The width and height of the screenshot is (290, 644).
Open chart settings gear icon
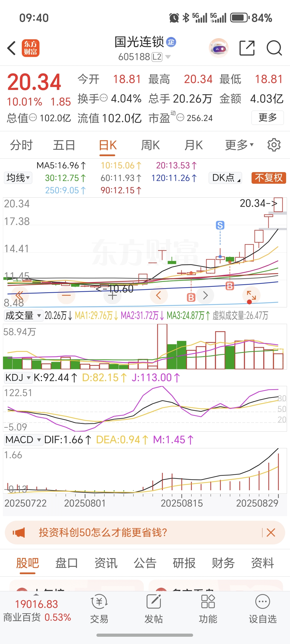click(x=274, y=145)
